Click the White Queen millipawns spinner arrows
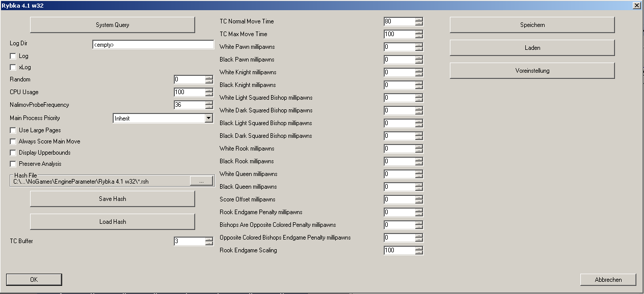 (x=419, y=174)
